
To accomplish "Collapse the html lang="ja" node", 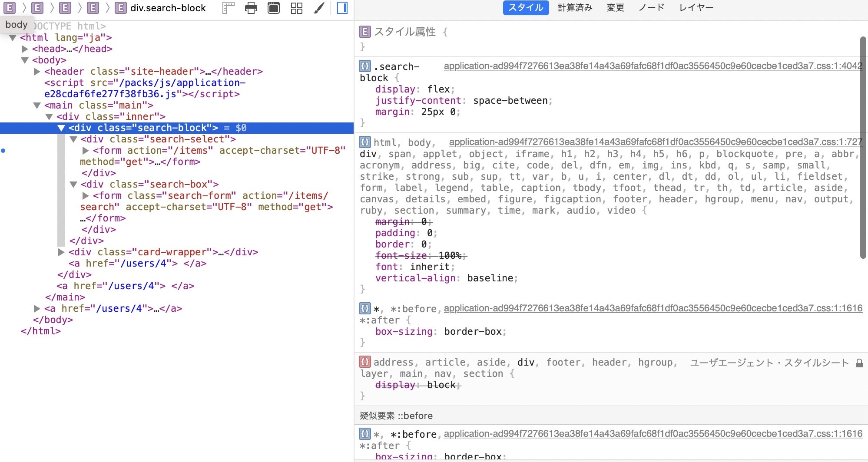I will [x=13, y=38].
